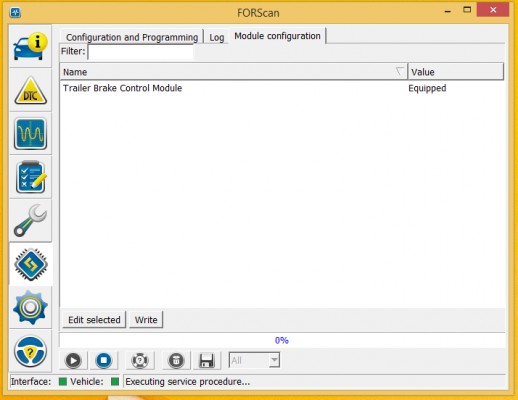Click the Edit selected button
Screen dimensions: 518x400
point(94,320)
